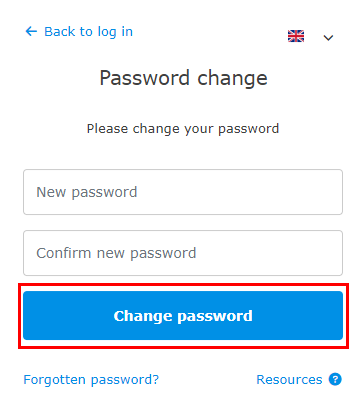362x408 pixels.
Task: Open help via blue question mark icon
Action: point(335,379)
